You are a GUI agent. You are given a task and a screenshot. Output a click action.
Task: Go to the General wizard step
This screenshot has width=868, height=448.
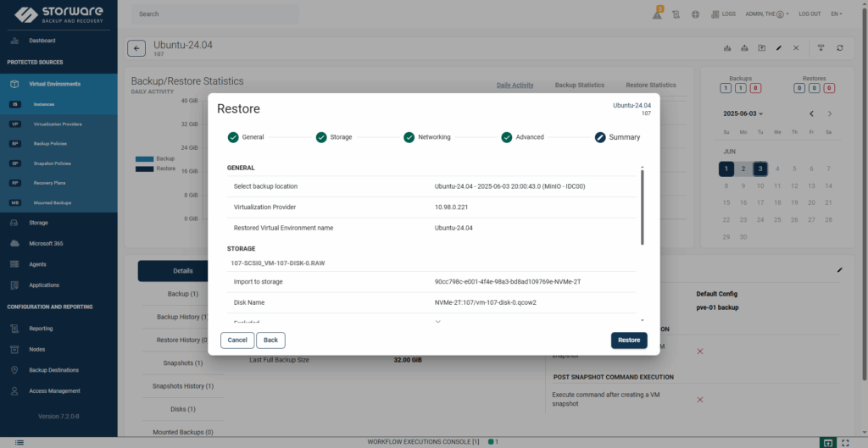(x=245, y=137)
